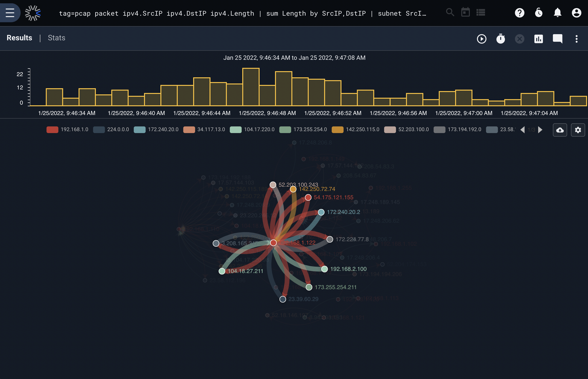Image resolution: width=588 pixels, height=379 pixels.
Task: Click the run search play button
Action: click(x=482, y=39)
